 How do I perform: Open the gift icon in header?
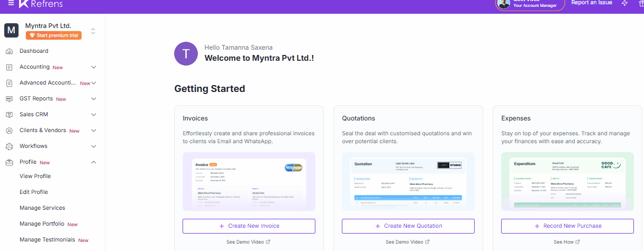[x=641, y=3]
